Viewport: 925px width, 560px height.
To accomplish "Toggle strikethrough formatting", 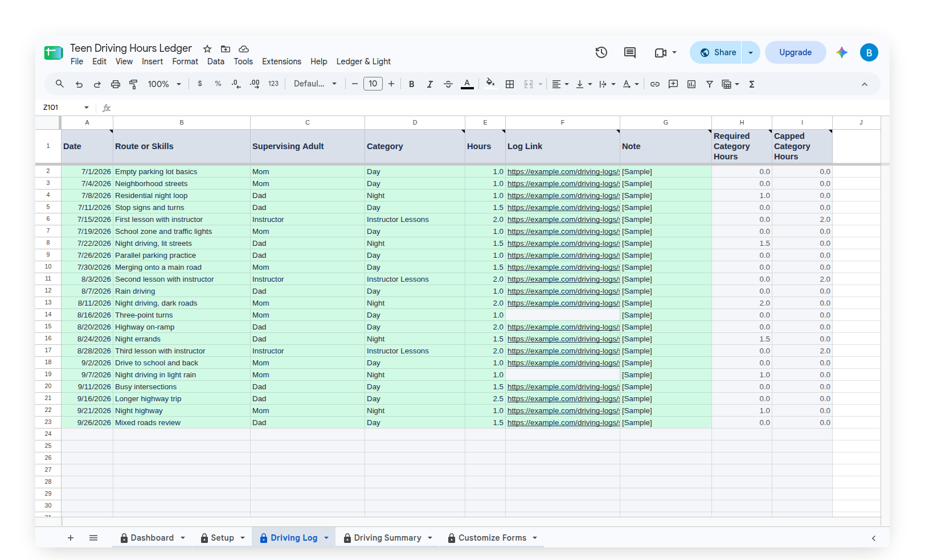I will (448, 84).
